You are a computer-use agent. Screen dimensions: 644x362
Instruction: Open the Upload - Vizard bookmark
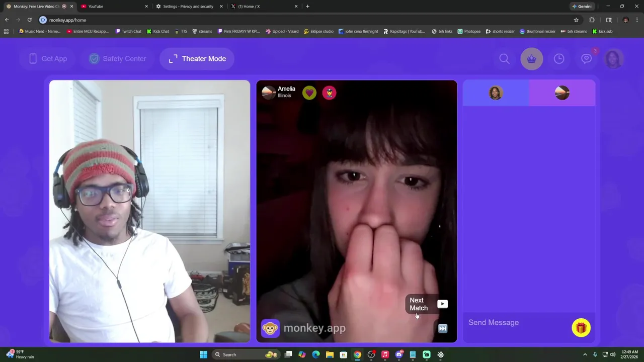pos(282,31)
